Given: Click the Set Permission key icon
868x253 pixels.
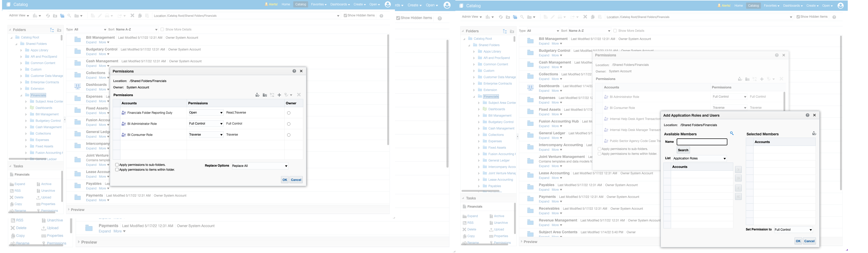Looking at the screenshot, I should point(286,95).
